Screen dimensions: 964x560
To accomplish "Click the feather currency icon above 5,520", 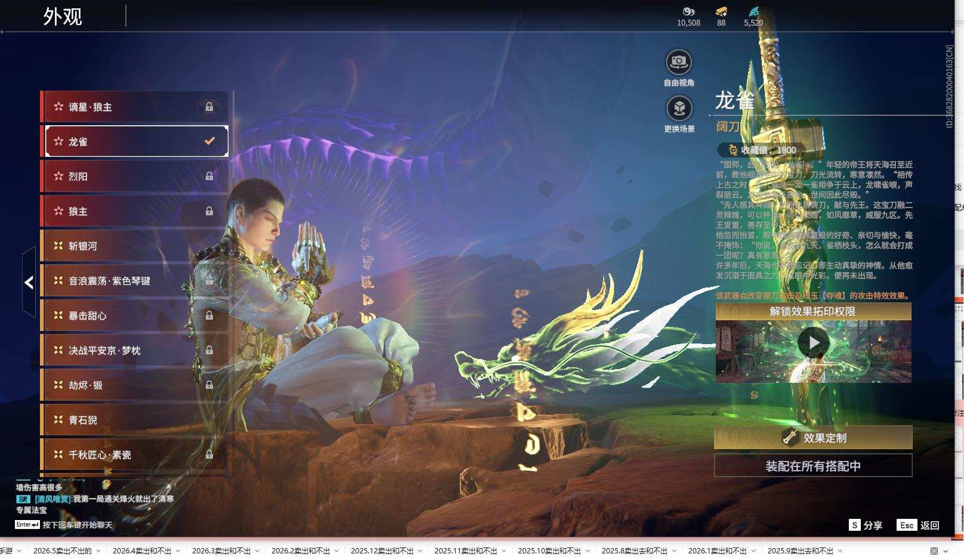I will (x=753, y=11).
